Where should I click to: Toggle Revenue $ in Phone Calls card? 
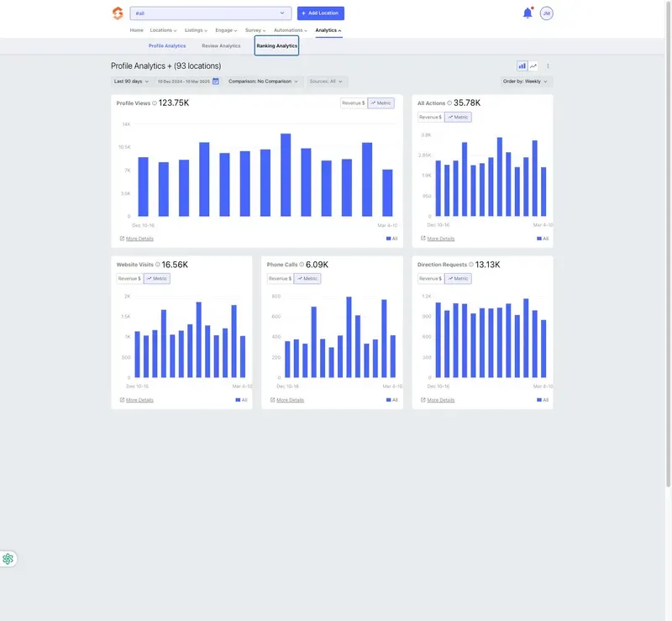coord(281,279)
